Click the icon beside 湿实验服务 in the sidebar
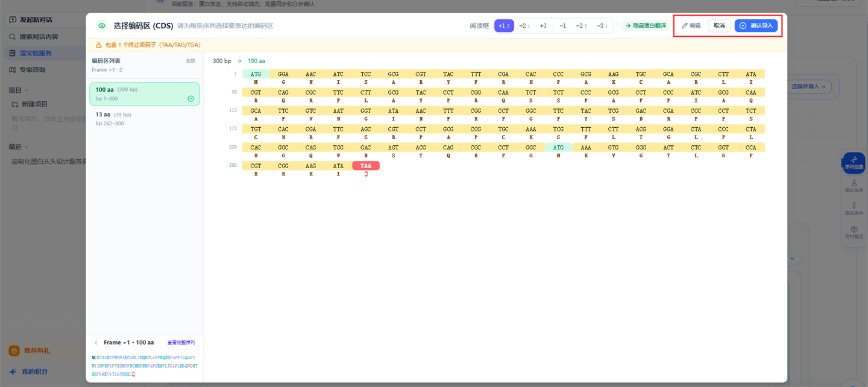 (13, 53)
